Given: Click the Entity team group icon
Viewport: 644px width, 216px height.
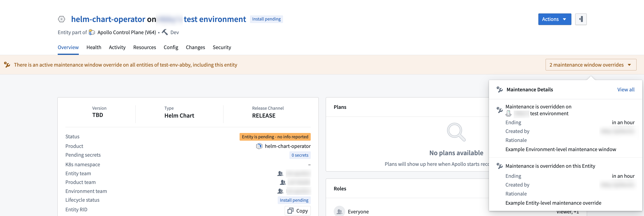Looking at the screenshot, I should 280,173.
